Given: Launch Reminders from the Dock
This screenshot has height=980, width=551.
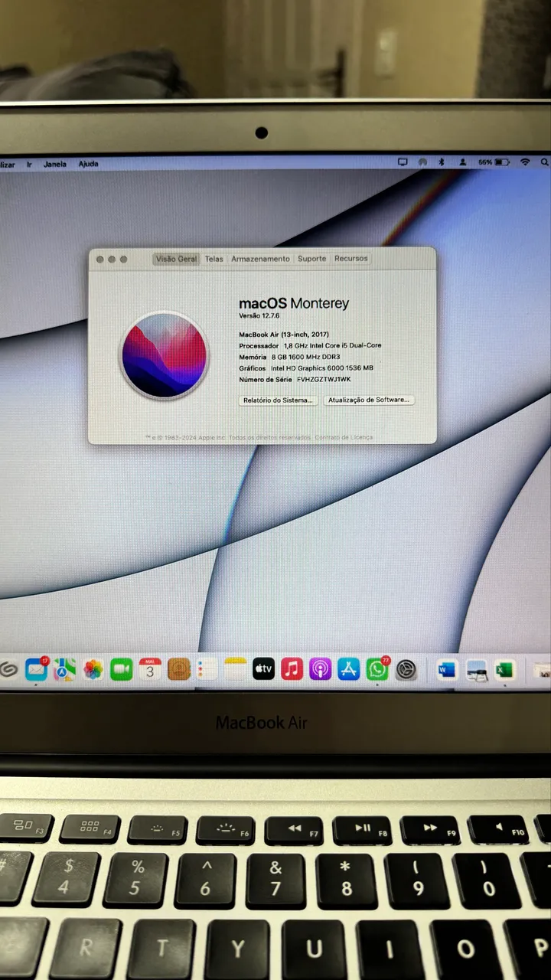Looking at the screenshot, I should tap(207, 669).
